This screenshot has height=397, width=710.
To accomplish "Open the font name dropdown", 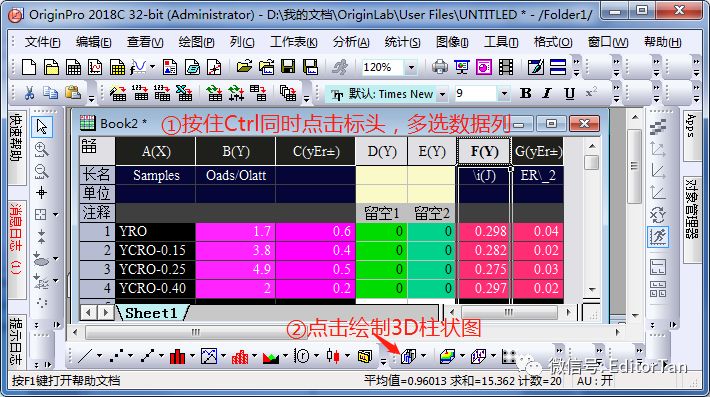I will coord(443,94).
